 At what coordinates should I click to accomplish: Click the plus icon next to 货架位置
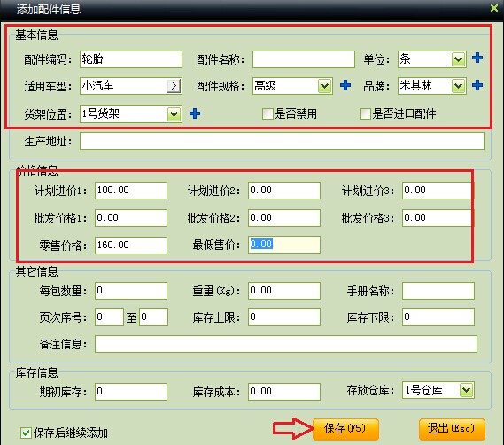pos(195,113)
